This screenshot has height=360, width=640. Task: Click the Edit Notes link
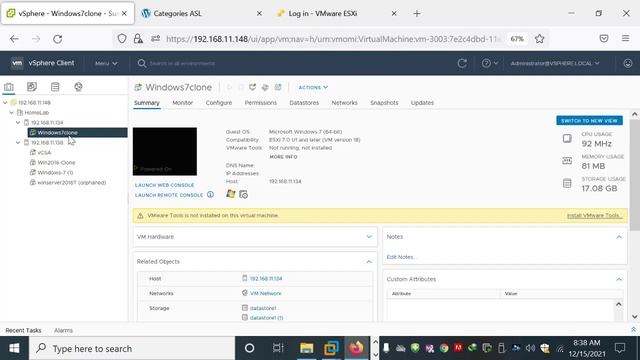[x=402, y=257]
